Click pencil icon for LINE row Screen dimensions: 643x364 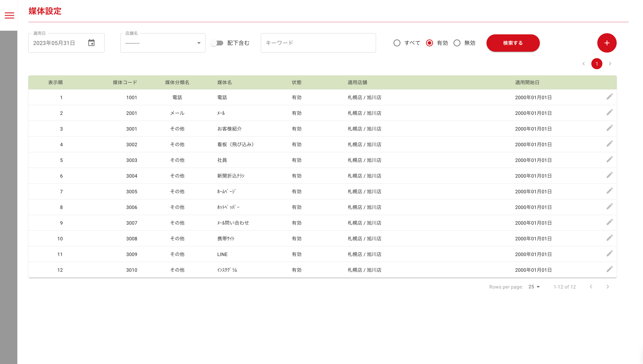tap(609, 254)
